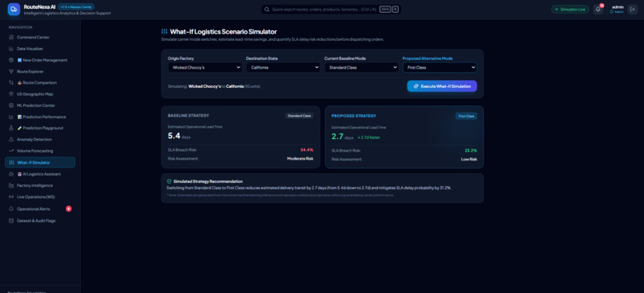The height and width of the screenshot is (293, 644).
Task: Open the Proposed Alternative Mode dropdown
Action: pos(440,67)
